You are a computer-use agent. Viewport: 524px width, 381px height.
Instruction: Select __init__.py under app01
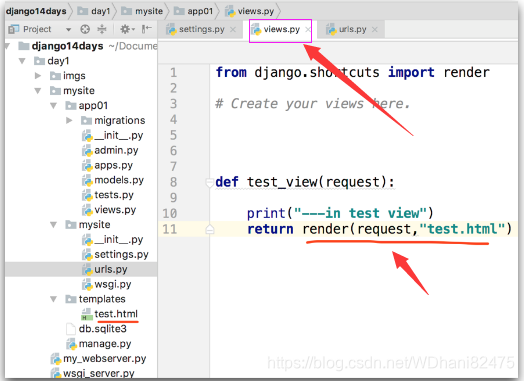click(119, 135)
